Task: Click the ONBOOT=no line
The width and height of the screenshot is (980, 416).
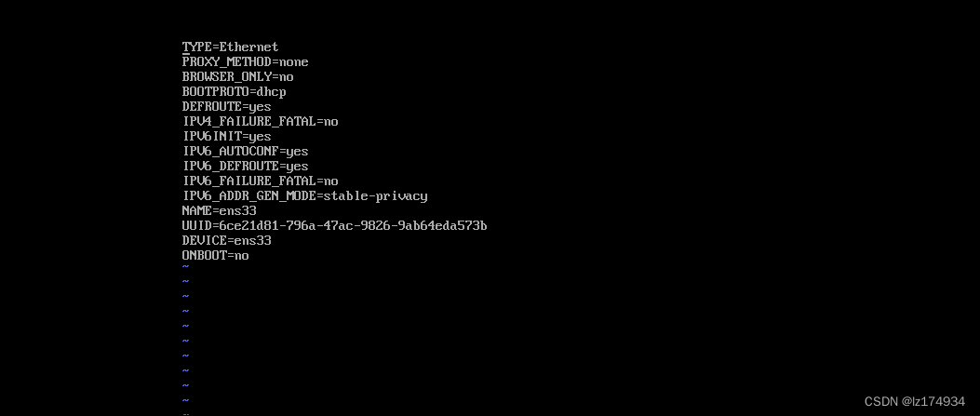Action: point(215,256)
